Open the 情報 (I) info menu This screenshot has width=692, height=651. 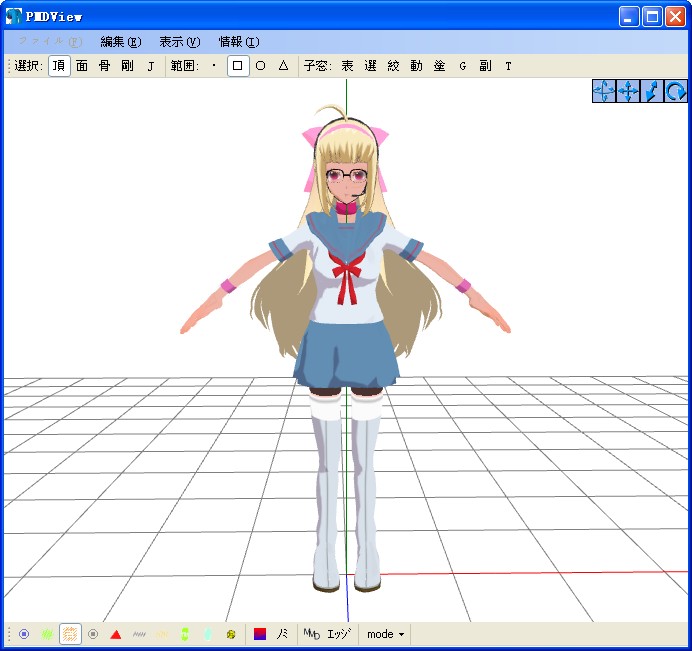pos(239,42)
